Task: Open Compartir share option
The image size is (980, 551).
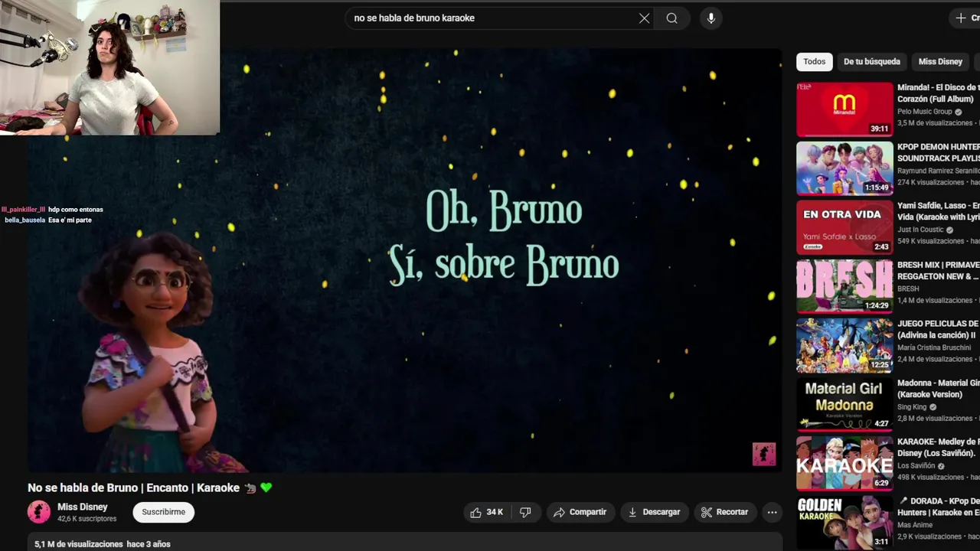Action: [x=580, y=512]
